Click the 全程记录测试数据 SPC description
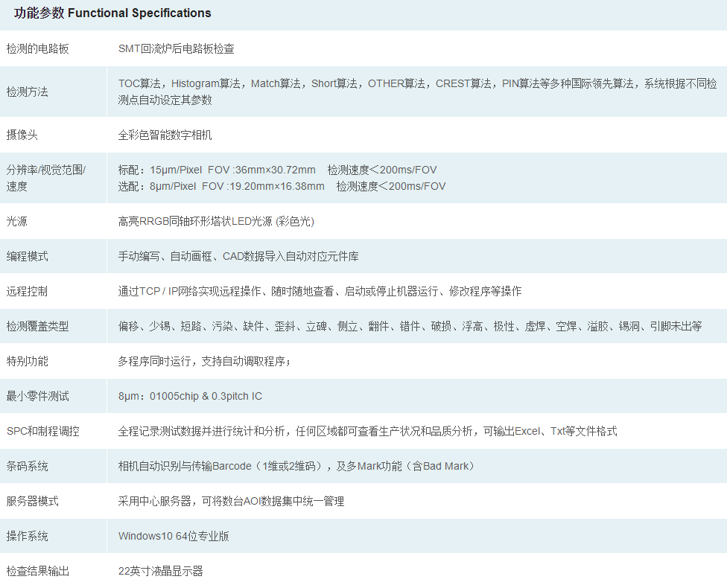This screenshot has height=588, width=727. click(368, 431)
